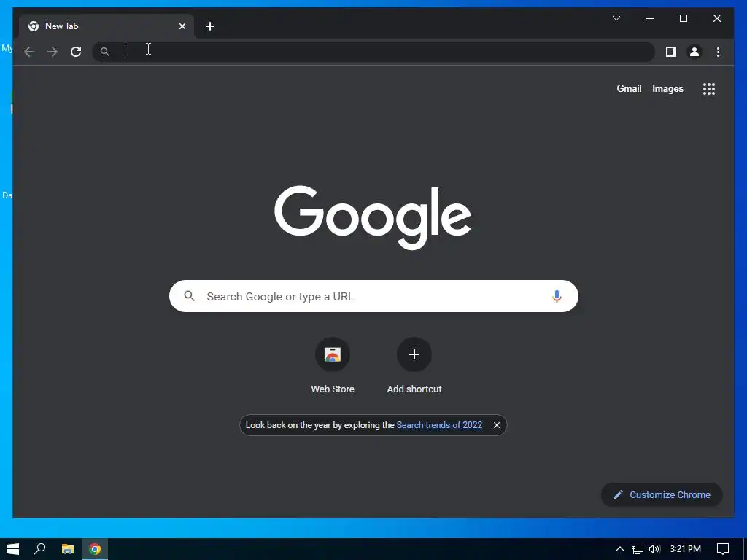
Task: Open the Search trends of 2022 link
Action: pyautogui.click(x=439, y=425)
